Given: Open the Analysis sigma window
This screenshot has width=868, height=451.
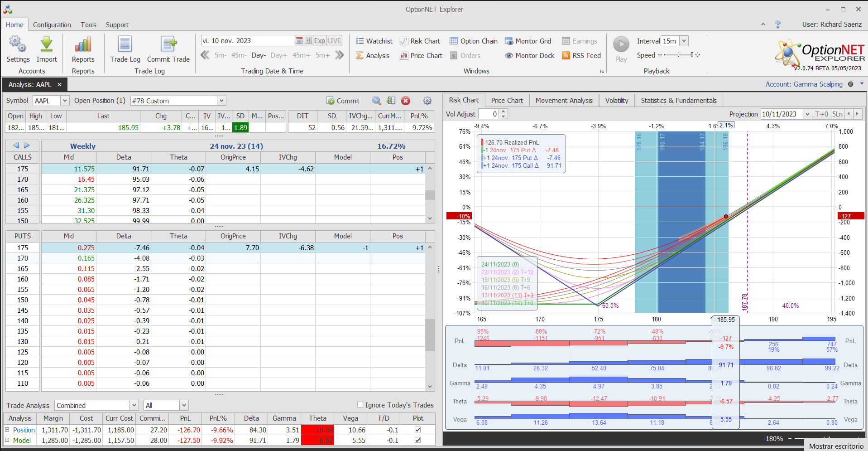Looking at the screenshot, I should [x=372, y=56].
